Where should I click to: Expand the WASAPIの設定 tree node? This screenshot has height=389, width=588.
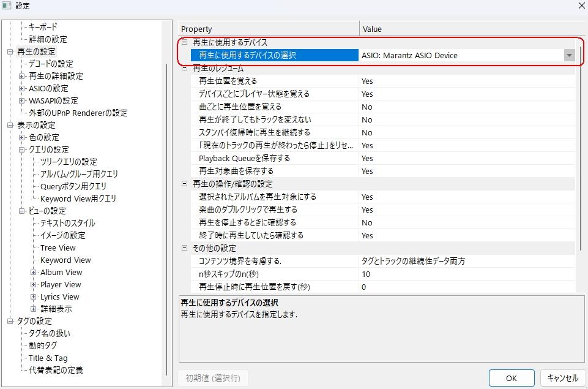click(x=22, y=100)
